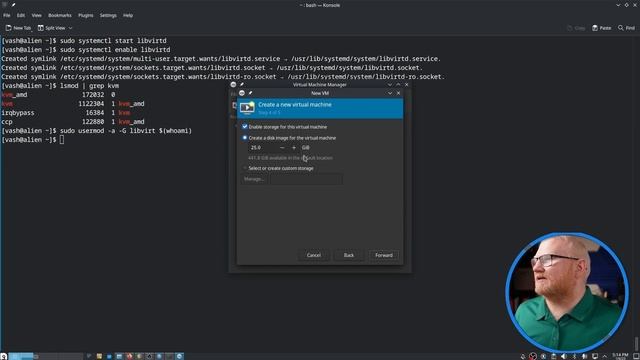Click the clock showing 5:14 PM
The image size is (640, 360).
(x=620, y=355)
